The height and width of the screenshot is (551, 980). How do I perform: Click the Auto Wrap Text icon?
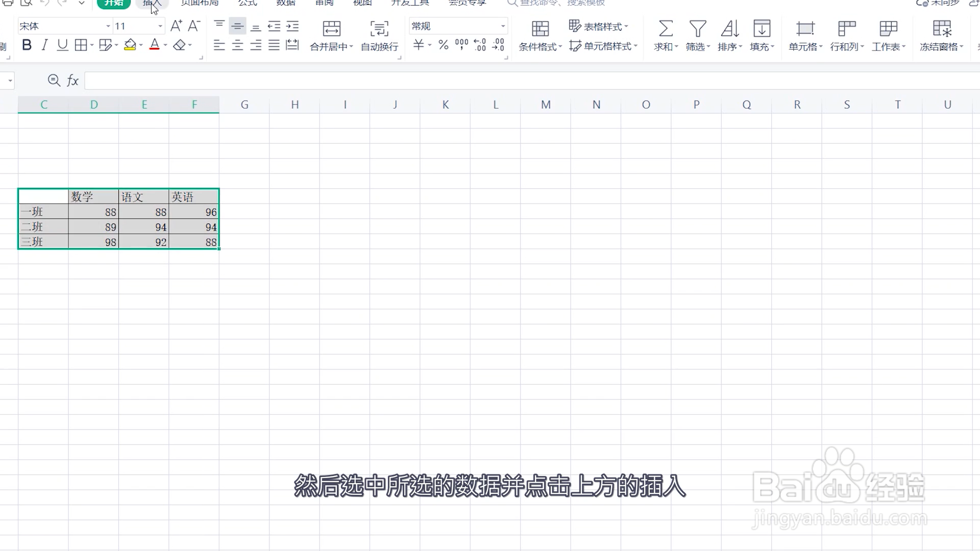pos(379,29)
